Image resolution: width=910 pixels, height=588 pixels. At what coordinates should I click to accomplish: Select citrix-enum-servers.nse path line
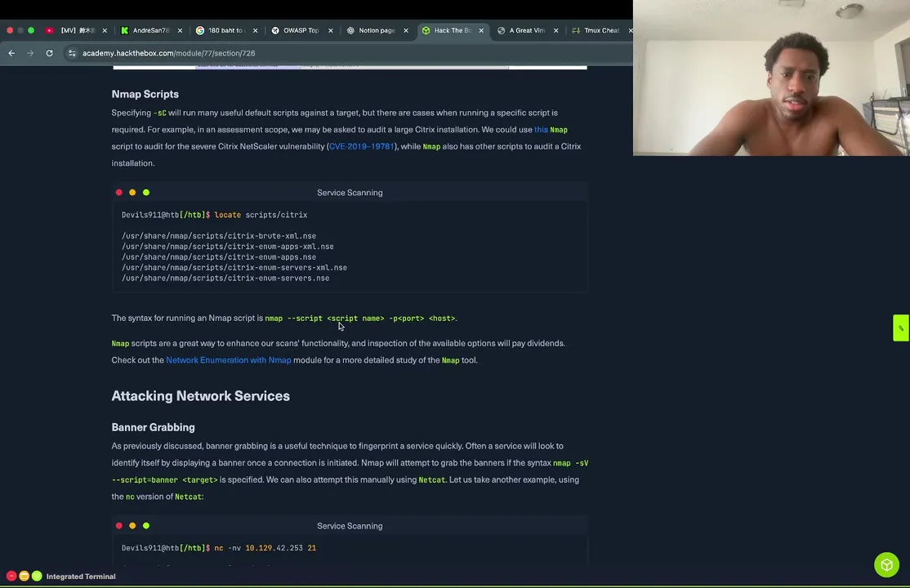click(x=225, y=278)
